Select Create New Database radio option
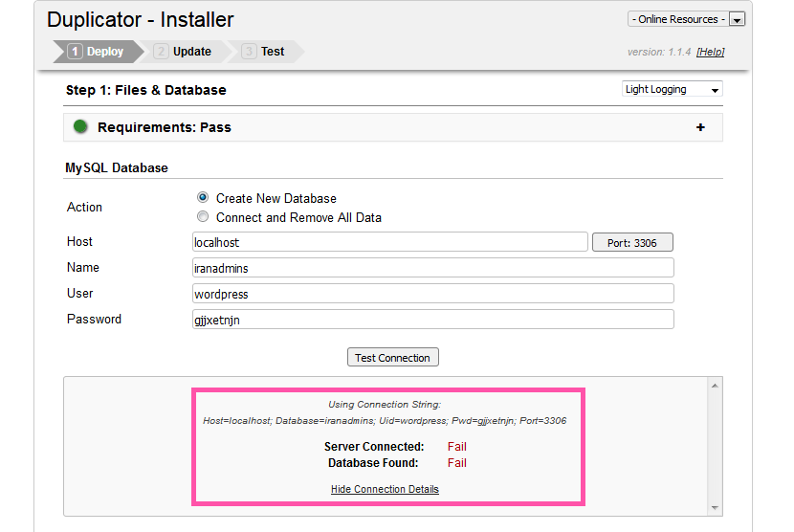794x532 pixels. coord(203,197)
